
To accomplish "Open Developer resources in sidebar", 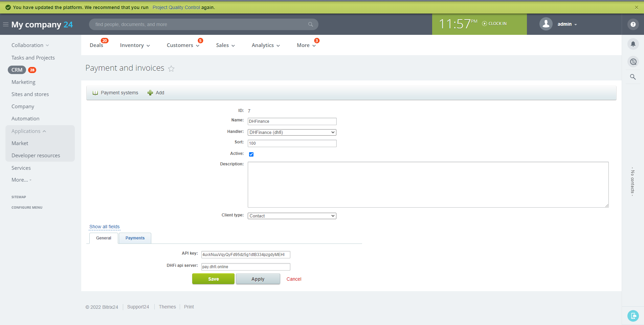I will (36, 156).
